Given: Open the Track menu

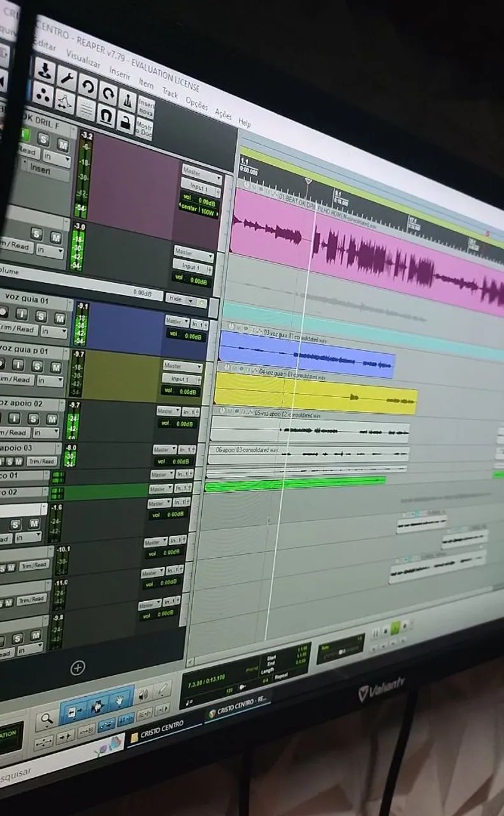Looking at the screenshot, I should pos(169,92).
